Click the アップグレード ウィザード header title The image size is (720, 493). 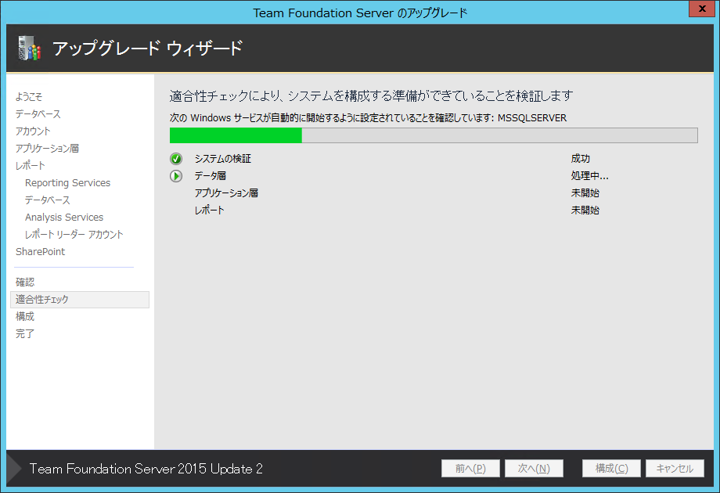pyautogui.click(x=147, y=48)
